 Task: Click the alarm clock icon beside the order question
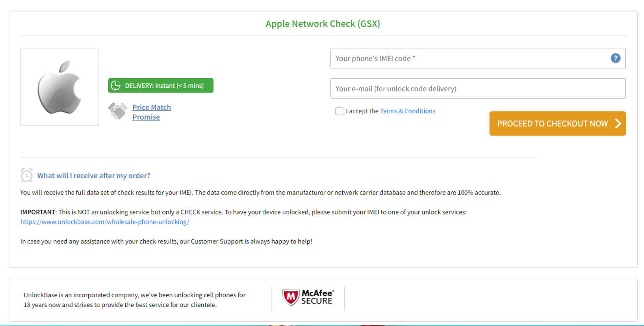click(27, 175)
